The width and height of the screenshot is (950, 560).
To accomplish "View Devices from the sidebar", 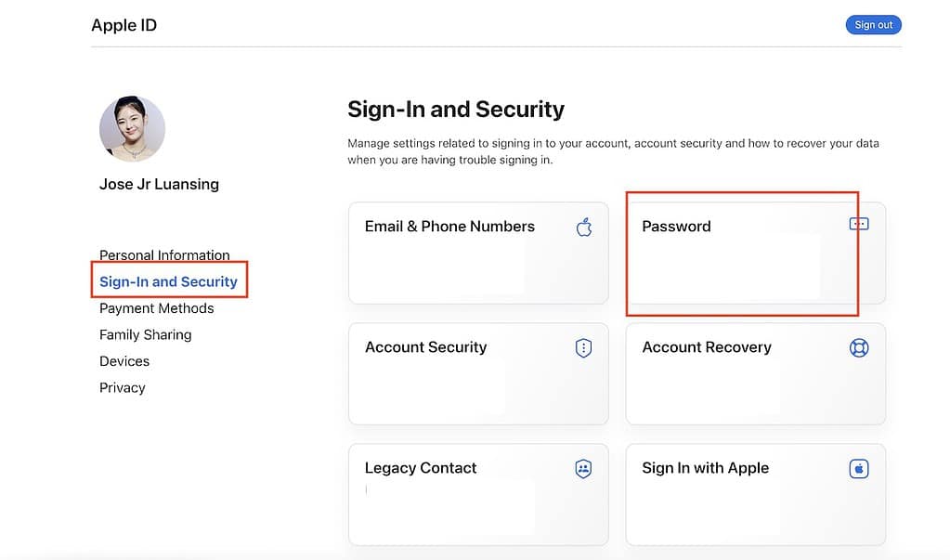I will coord(124,361).
